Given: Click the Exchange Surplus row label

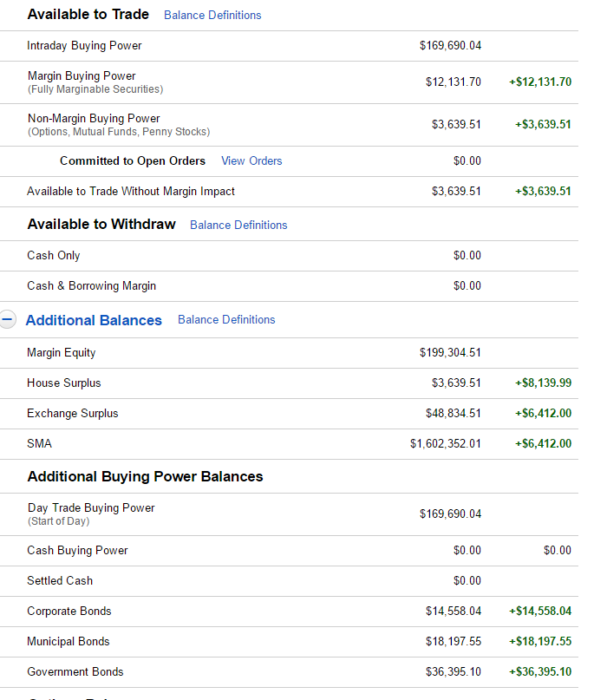Looking at the screenshot, I should [x=73, y=414].
